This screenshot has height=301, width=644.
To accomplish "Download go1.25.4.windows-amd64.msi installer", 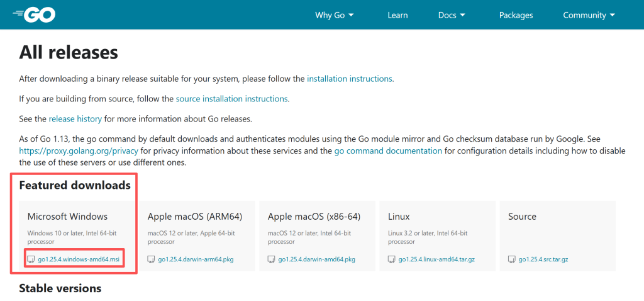I will (78, 259).
